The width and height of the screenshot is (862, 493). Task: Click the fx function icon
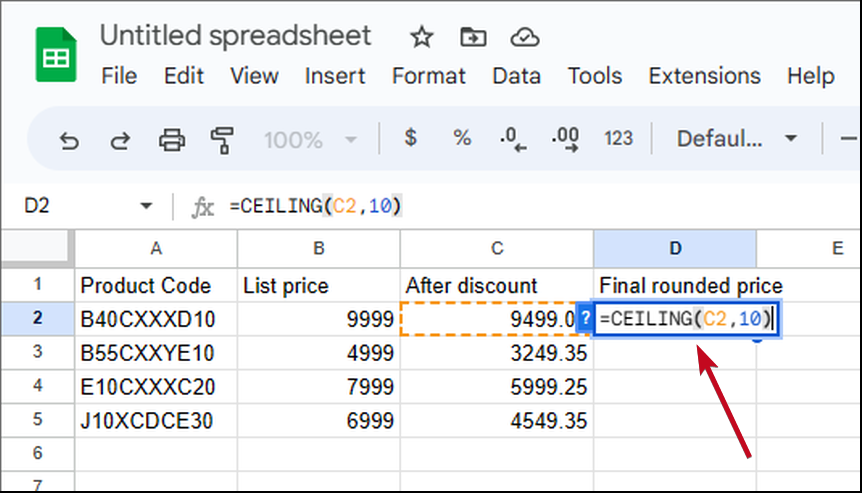pos(202,207)
